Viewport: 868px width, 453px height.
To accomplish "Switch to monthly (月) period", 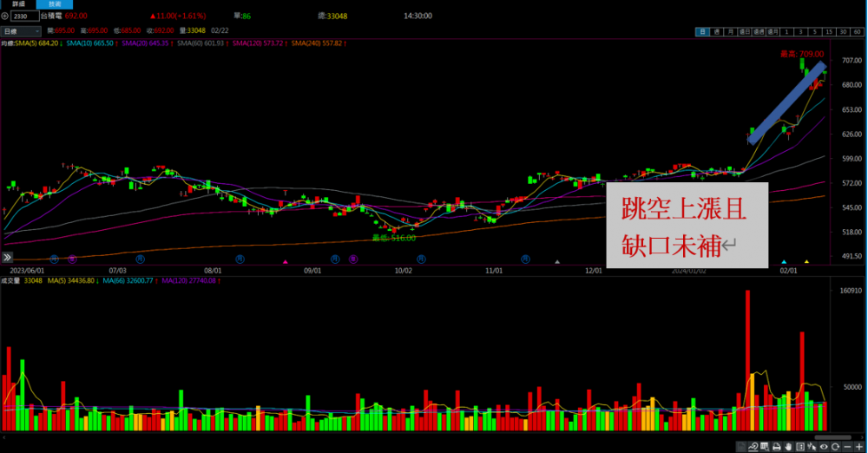I will coord(731,32).
